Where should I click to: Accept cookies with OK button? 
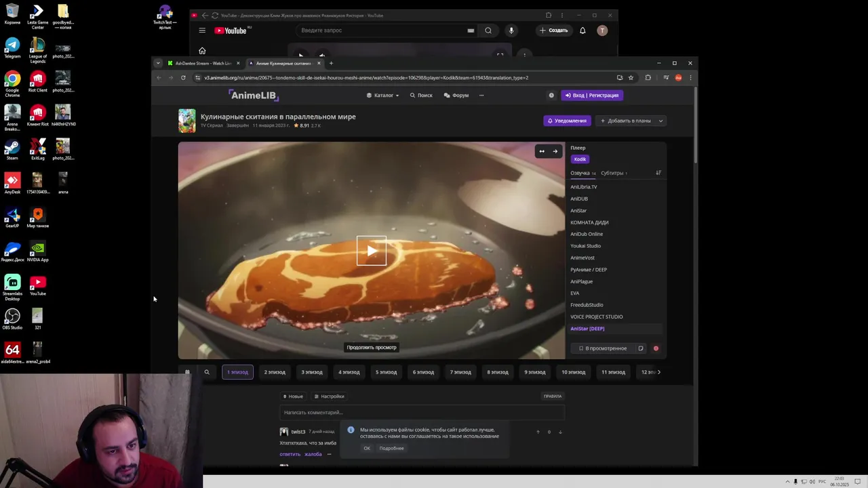point(367,448)
